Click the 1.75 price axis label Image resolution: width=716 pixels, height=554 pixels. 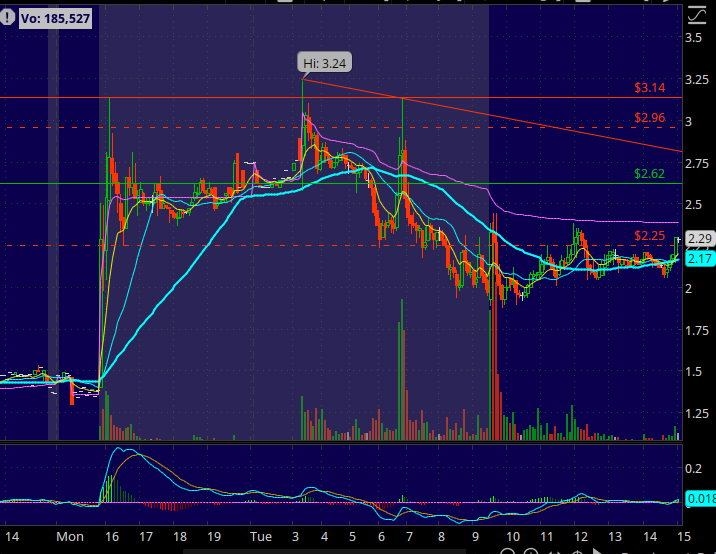(697, 330)
